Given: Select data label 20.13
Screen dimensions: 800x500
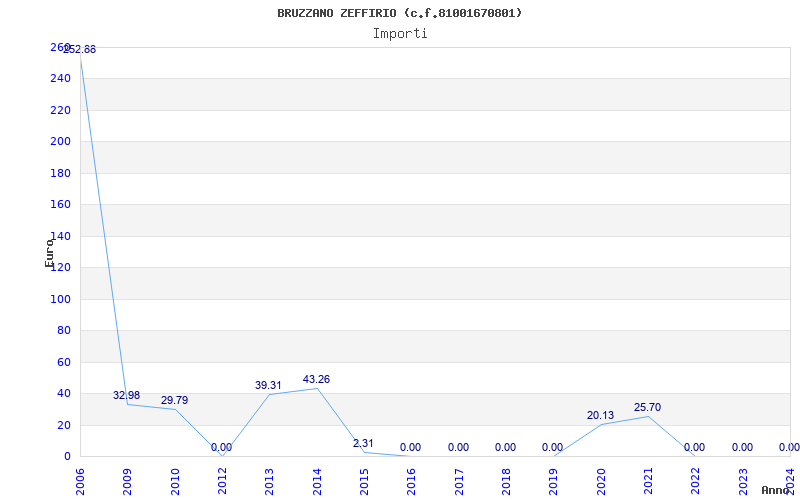Looking at the screenshot, I should [x=601, y=415].
